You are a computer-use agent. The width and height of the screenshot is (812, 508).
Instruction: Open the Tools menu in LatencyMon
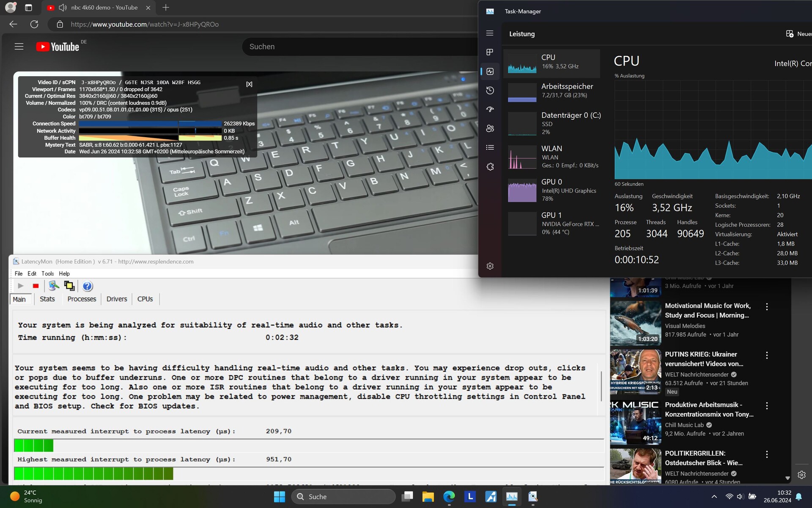click(x=47, y=273)
